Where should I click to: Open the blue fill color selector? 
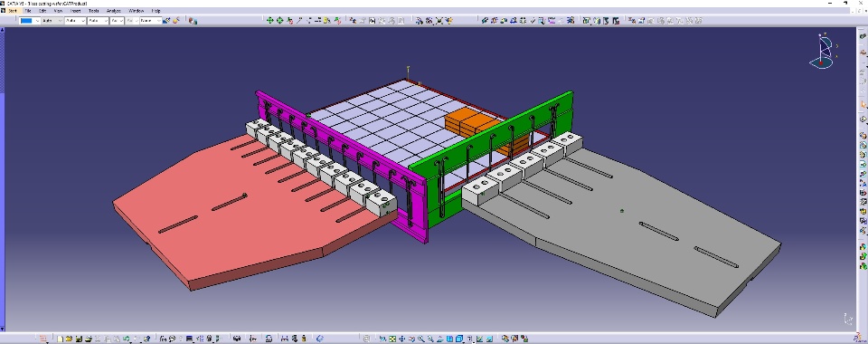(x=29, y=21)
